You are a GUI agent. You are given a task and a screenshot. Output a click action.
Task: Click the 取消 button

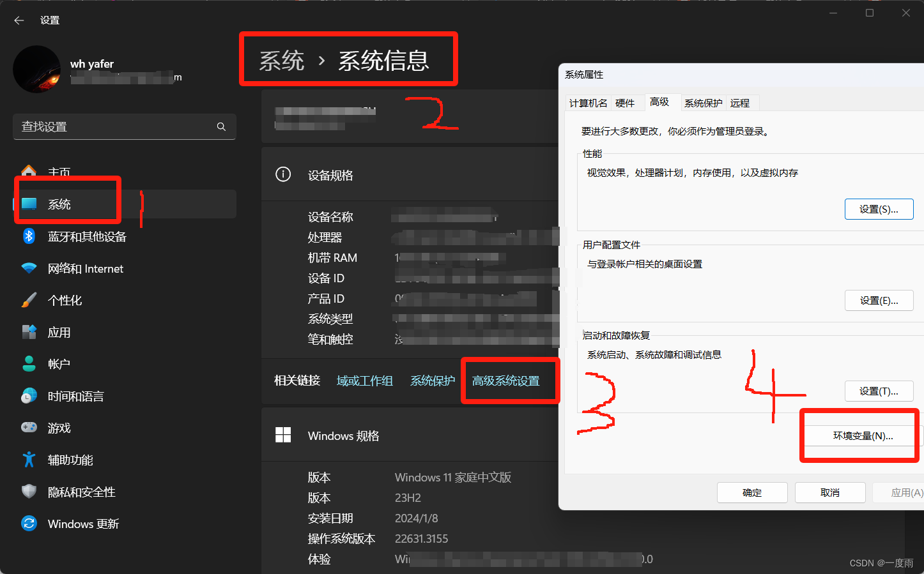click(829, 492)
